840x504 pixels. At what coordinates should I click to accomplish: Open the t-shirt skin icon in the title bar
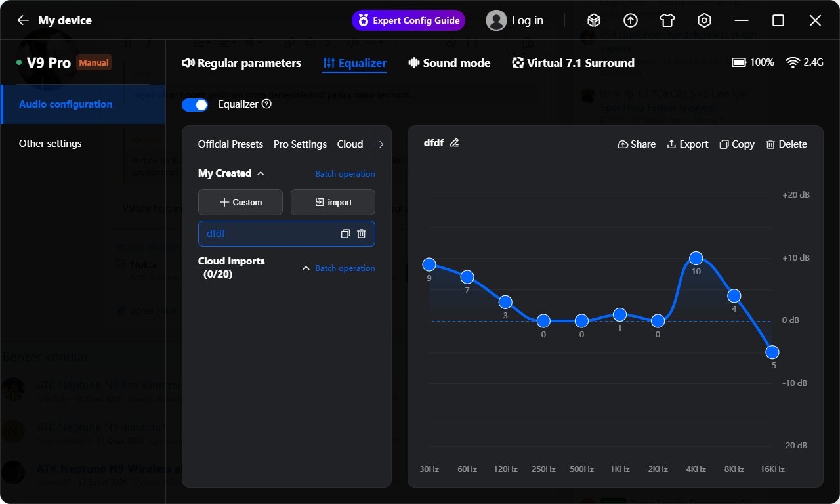[667, 20]
